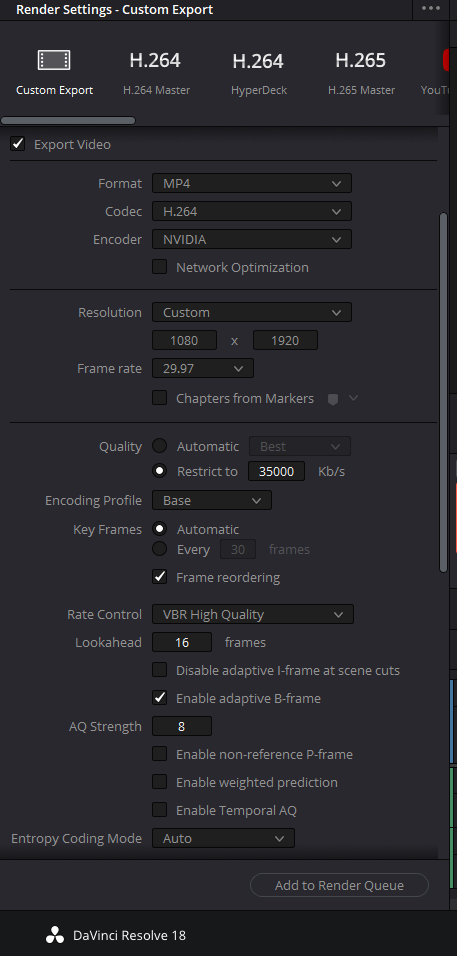Check Enable weighted prediction
The height and width of the screenshot is (956, 457).
[x=160, y=782]
